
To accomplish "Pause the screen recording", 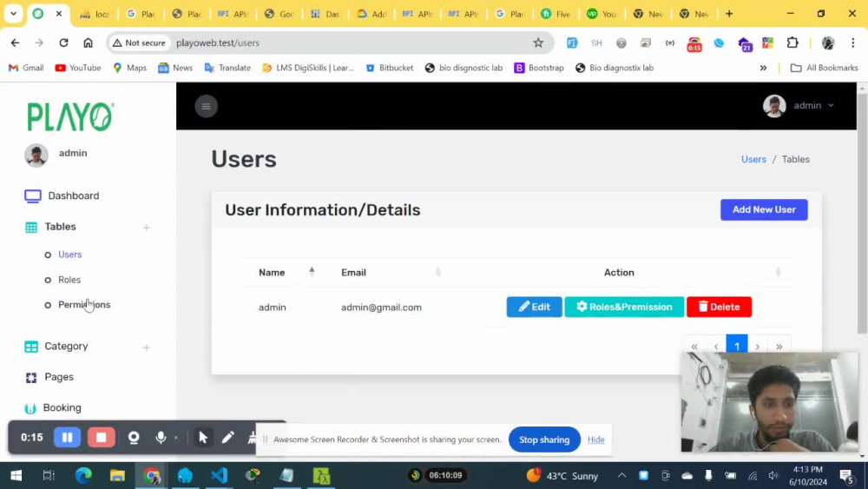I will point(67,438).
